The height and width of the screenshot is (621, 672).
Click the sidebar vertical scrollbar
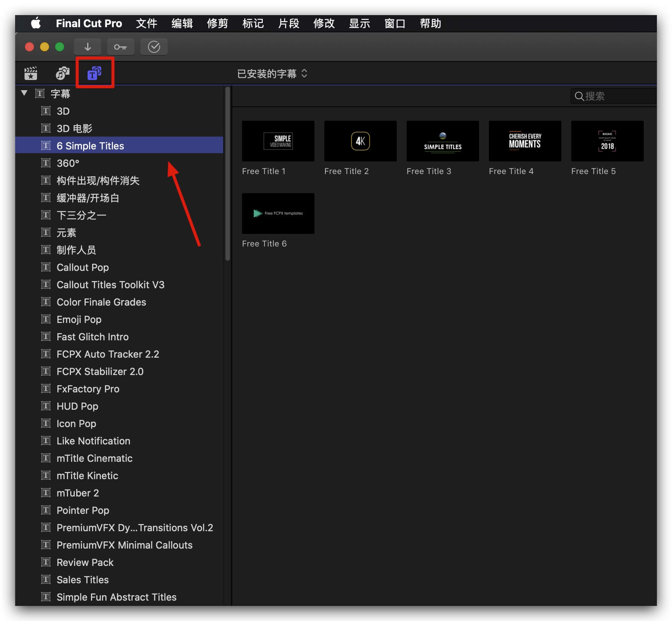[x=228, y=174]
